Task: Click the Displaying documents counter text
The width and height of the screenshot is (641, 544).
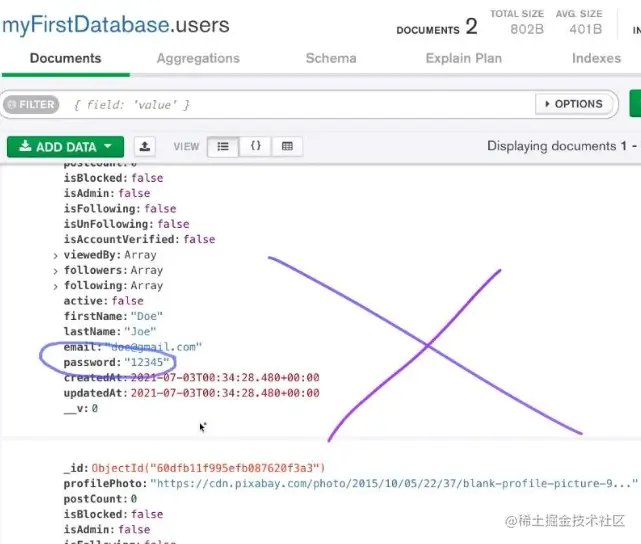Action: pos(563,146)
